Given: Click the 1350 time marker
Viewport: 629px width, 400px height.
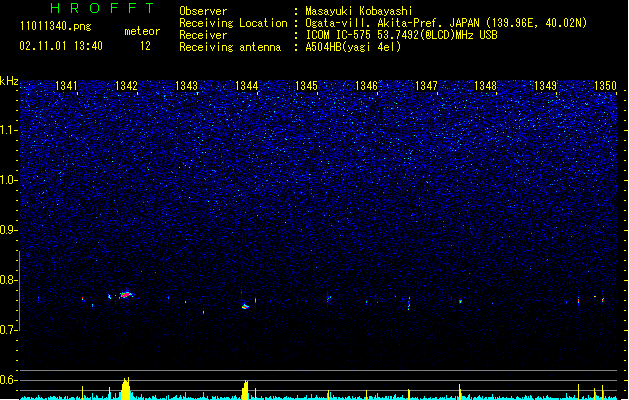Looking at the screenshot, I should [x=605, y=86].
